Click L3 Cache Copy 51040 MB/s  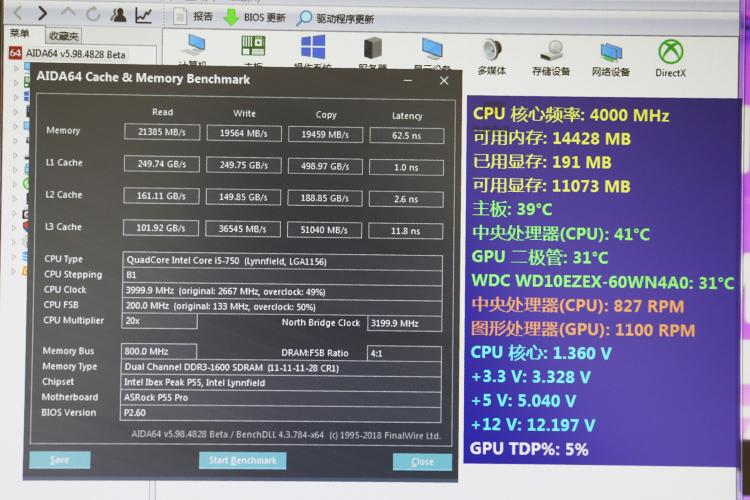324,230
